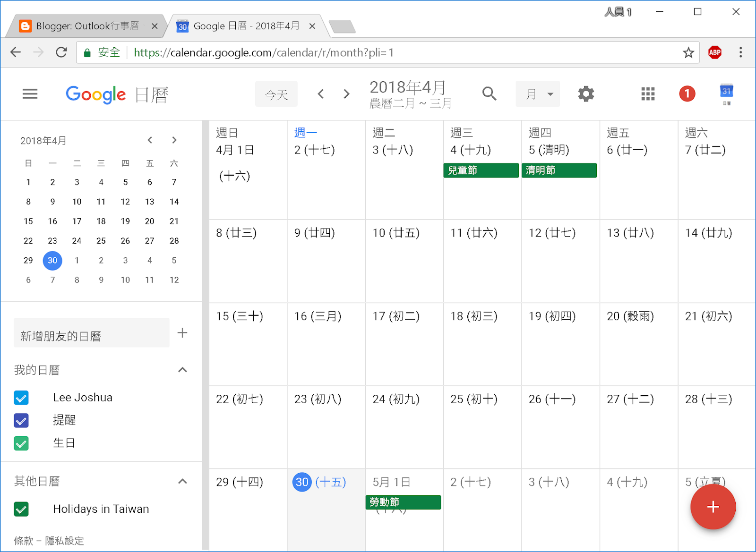Click the red create event button
Screen dimensions: 756x552
tap(713, 507)
